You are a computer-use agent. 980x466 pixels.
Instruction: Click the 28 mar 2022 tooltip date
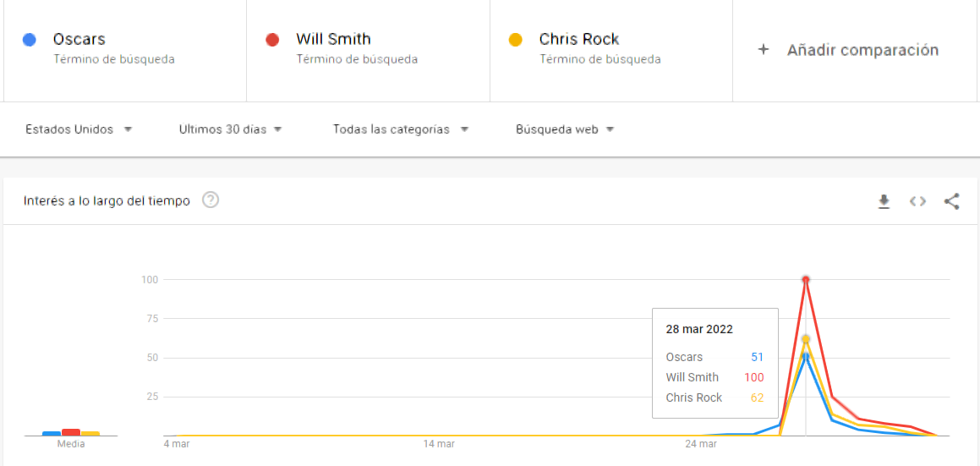699,329
